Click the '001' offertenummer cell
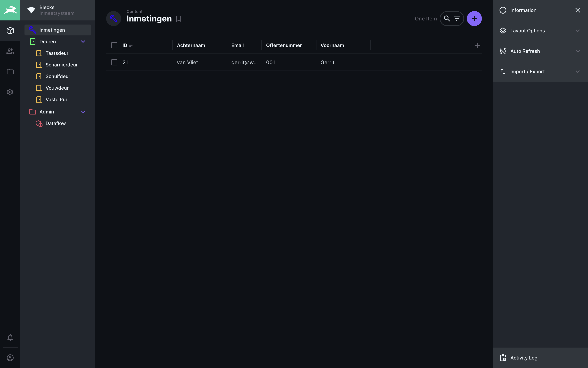The height and width of the screenshot is (368, 588). coord(270,62)
